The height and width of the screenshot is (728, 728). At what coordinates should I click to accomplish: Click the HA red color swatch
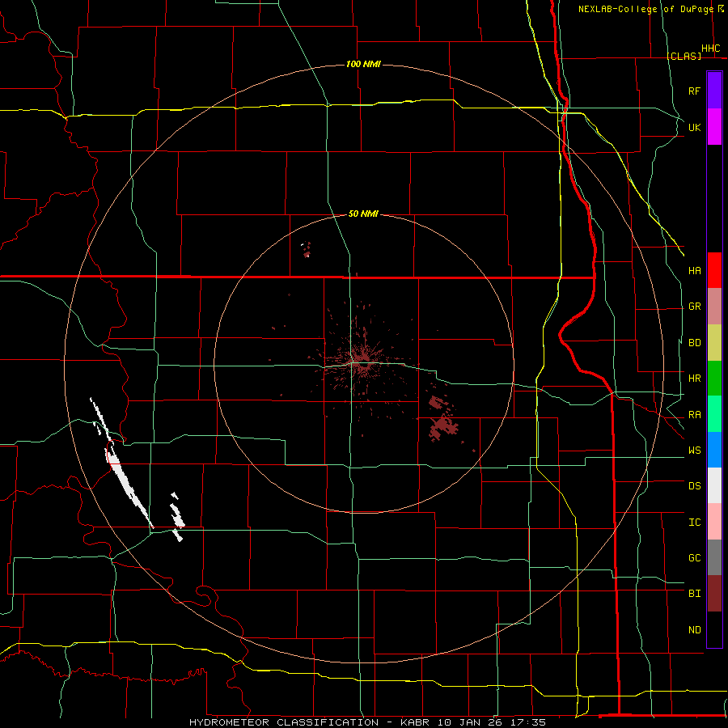click(x=714, y=270)
